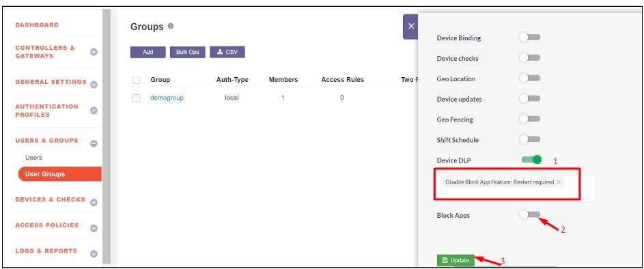Download groups with CSV button
The height and width of the screenshot is (269, 644).
pyautogui.click(x=227, y=52)
